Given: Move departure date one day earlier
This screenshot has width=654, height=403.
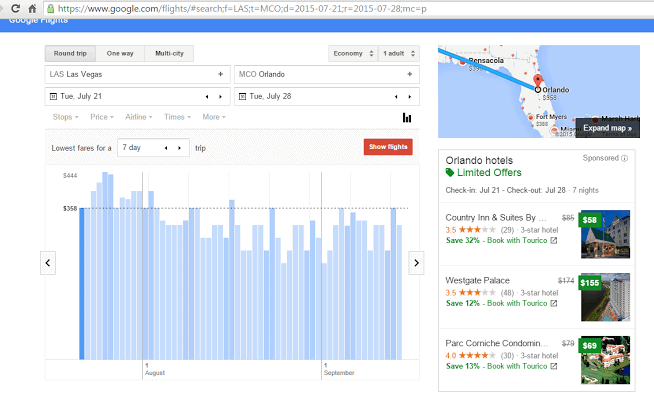Looking at the screenshot, I should (x=207, y=97).
